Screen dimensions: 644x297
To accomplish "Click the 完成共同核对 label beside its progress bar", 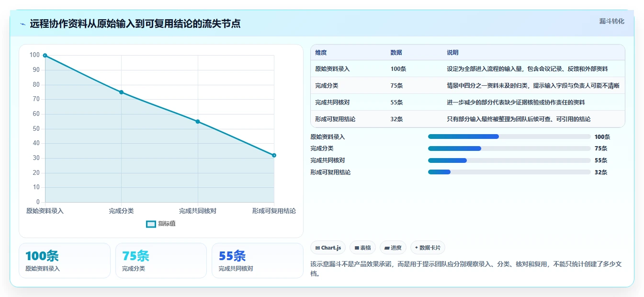I will [x=328, y=160].
